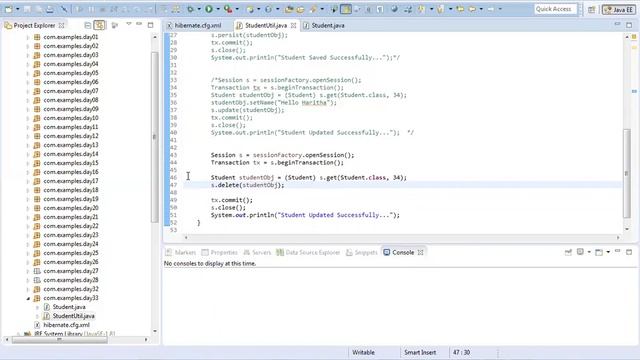640x360 pixels.
Task: Select com.examples.day10 package icon
Action: coord(37,118)
